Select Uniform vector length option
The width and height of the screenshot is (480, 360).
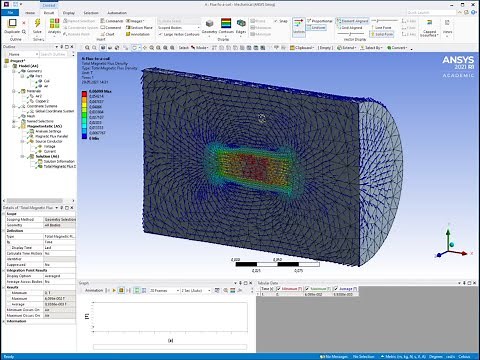coord(316,27)
